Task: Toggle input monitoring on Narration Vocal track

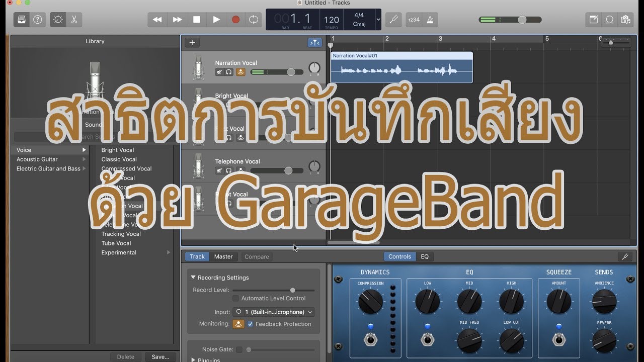Action: click(240, 72)
